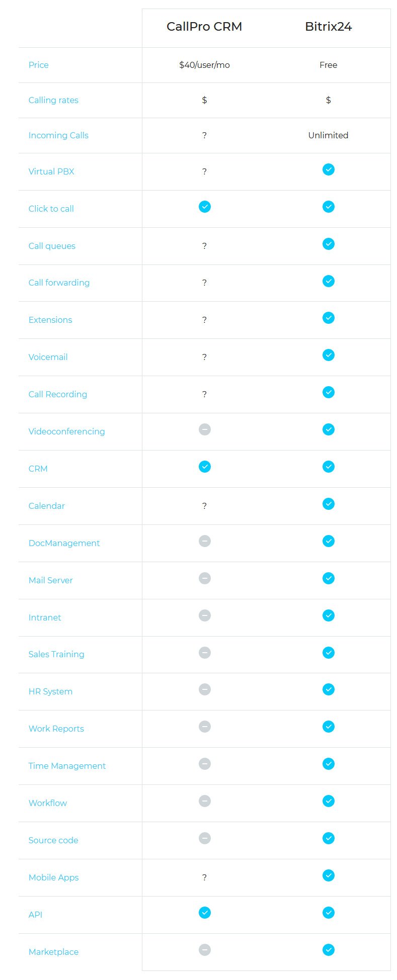
Task: Open the Call forwarding feature link
Action: tap(59, 283)
